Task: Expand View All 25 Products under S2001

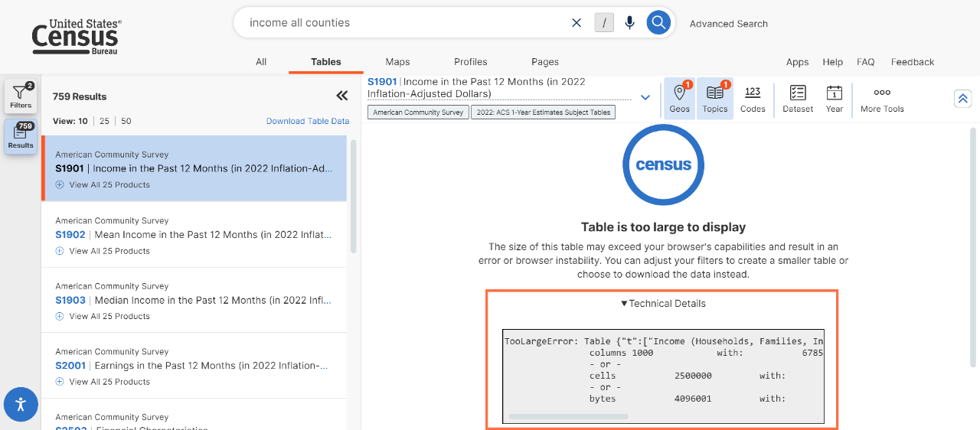Action: 103,382
